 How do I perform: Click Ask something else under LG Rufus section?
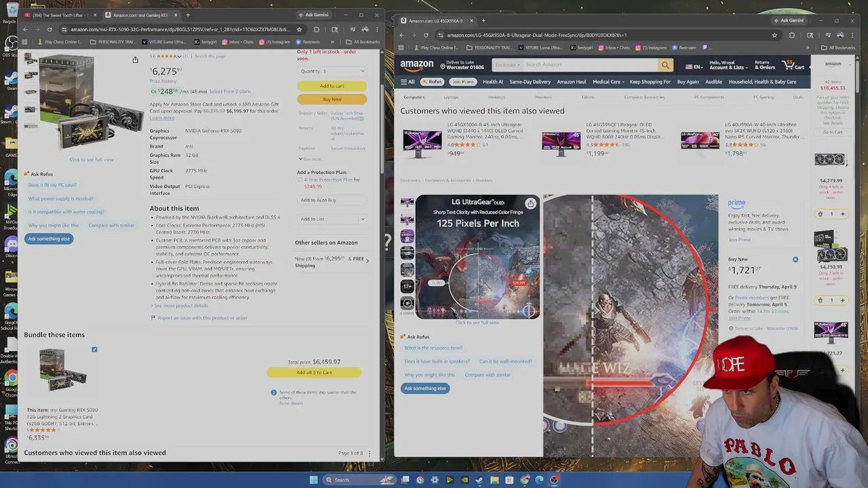point(425,388)
